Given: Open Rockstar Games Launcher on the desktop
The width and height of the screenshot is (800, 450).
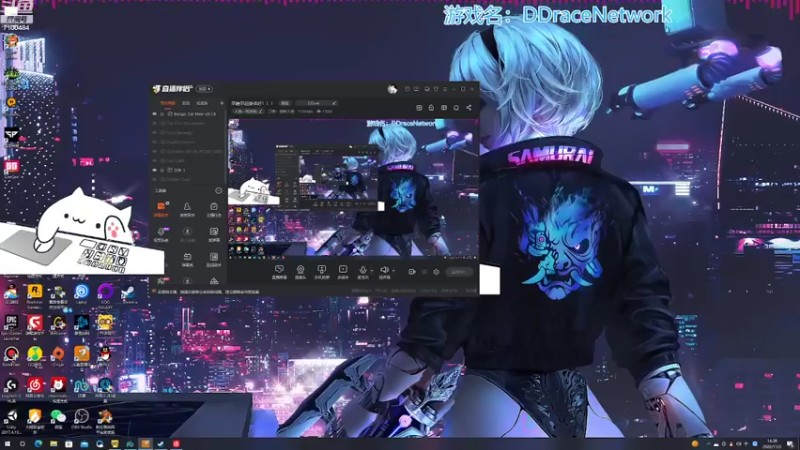Looking at the screenshot, I should (35, 296).
